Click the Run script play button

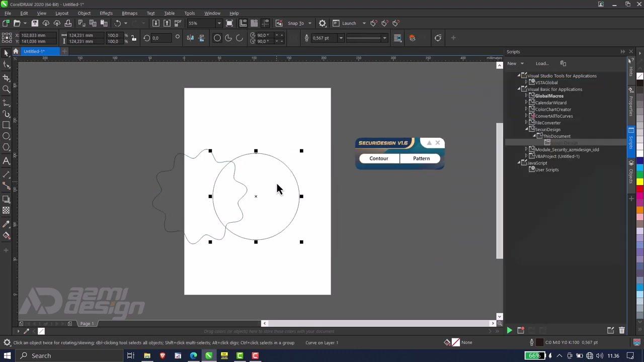pyautogui.click(x=509, y=330)
